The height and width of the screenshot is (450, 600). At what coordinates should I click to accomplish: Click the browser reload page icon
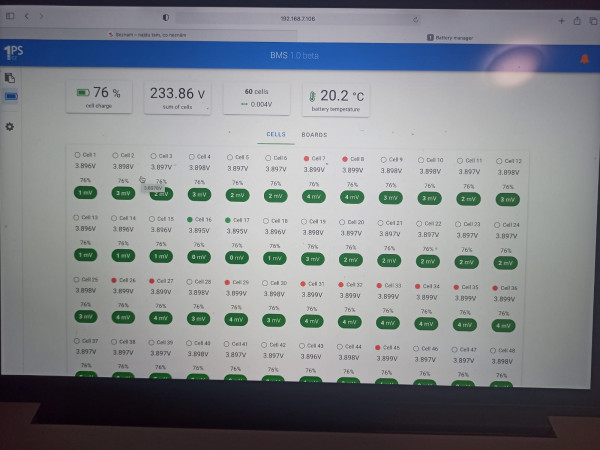416,20
